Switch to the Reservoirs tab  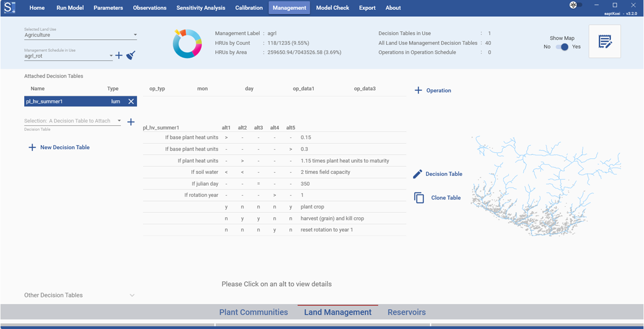407,312
